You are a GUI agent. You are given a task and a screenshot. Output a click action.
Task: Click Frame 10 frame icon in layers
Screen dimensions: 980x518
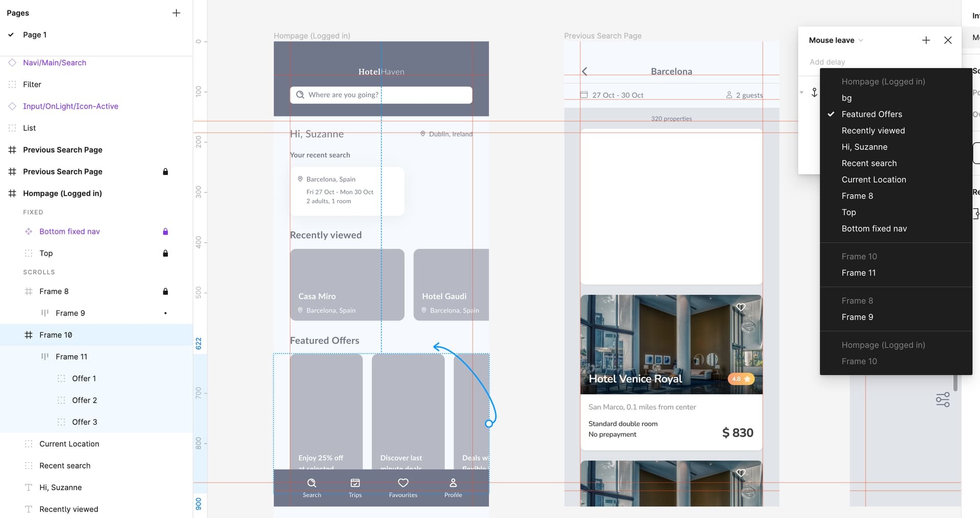click(29, 335)
